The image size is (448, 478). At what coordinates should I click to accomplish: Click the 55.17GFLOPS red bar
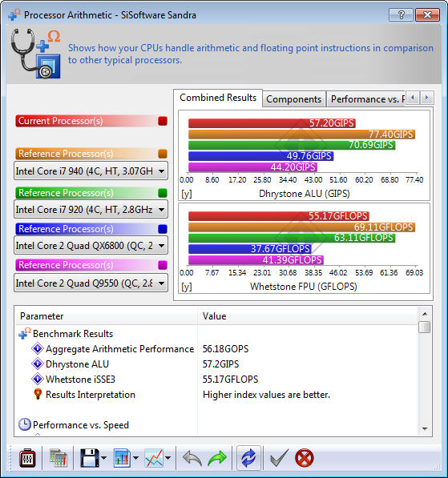pos(279,216)
